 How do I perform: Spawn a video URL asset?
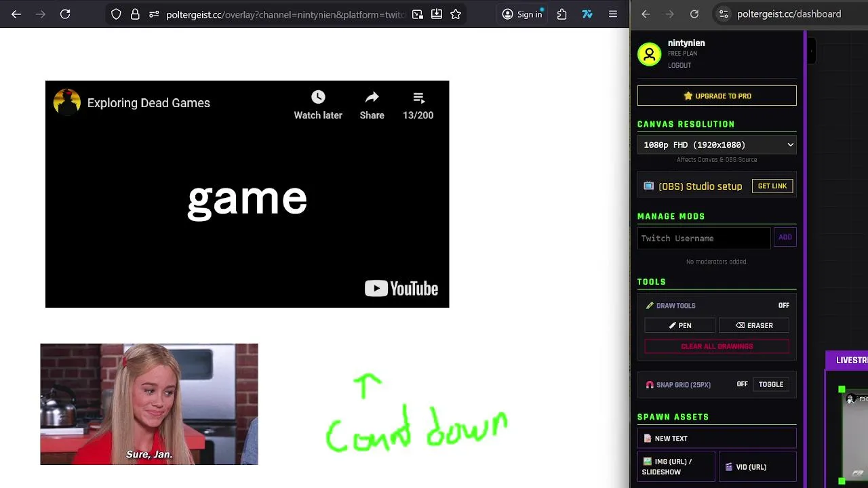757,466
